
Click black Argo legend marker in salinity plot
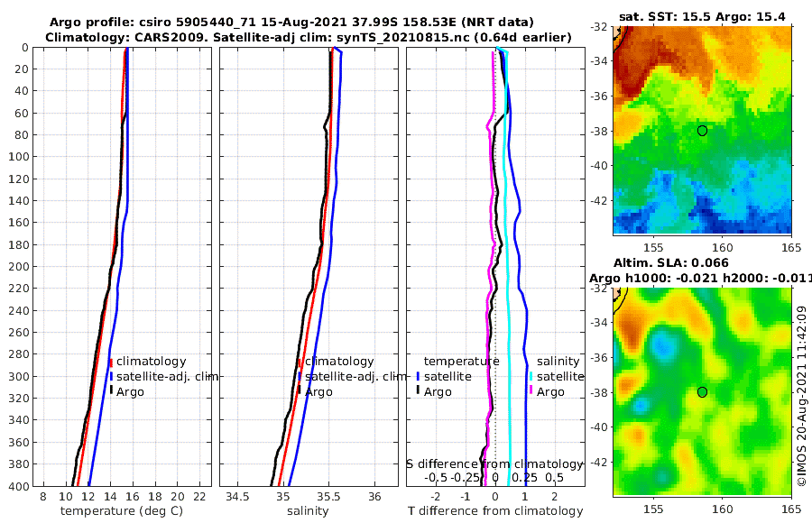coord(299,391)
